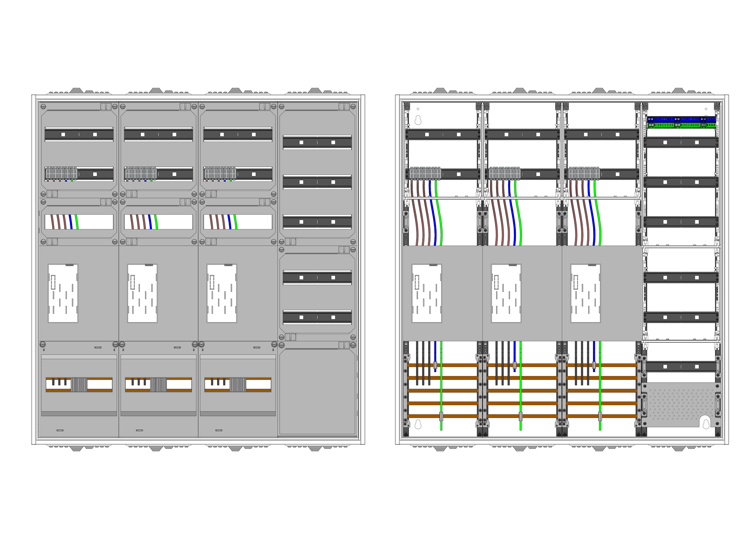Click the leftmost meter cross-plate in covered cabinet
The image size is (756, 535).
pos(63,293)
